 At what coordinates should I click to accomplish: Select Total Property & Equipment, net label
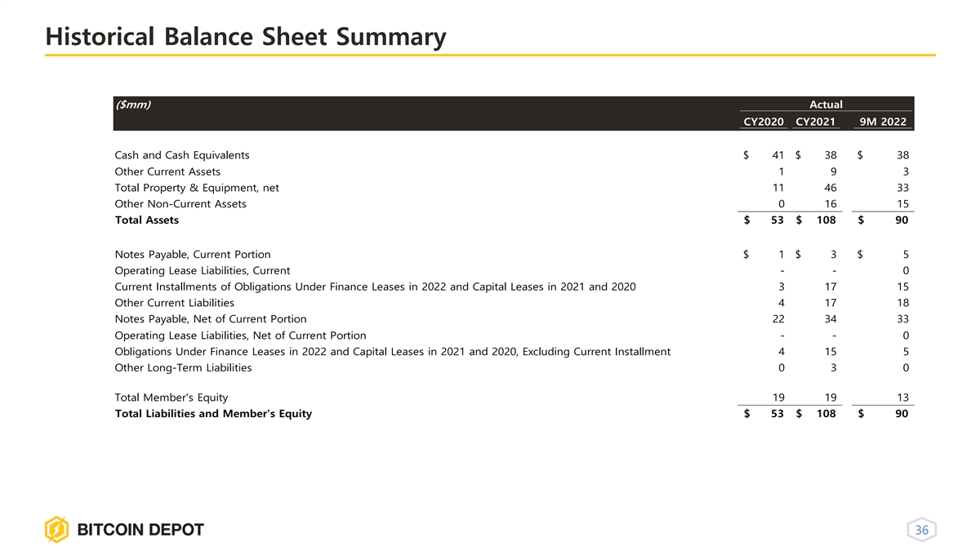point(197,188)
